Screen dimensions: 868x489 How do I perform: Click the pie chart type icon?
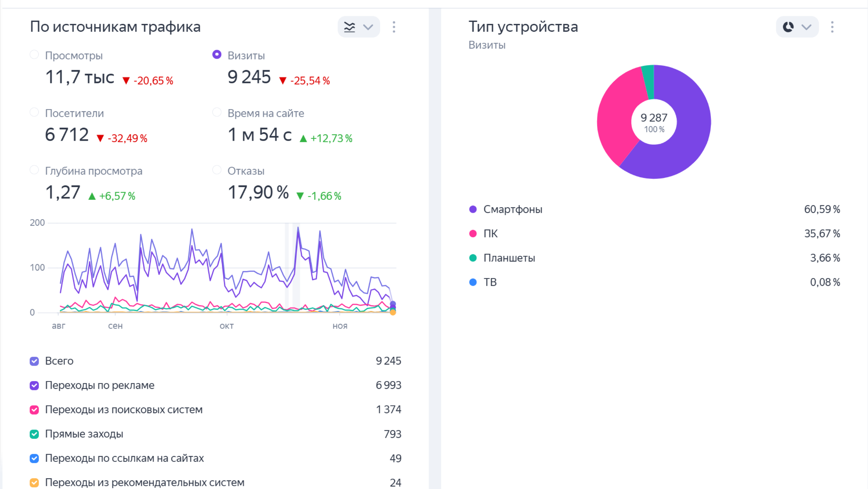pos(788,27)
